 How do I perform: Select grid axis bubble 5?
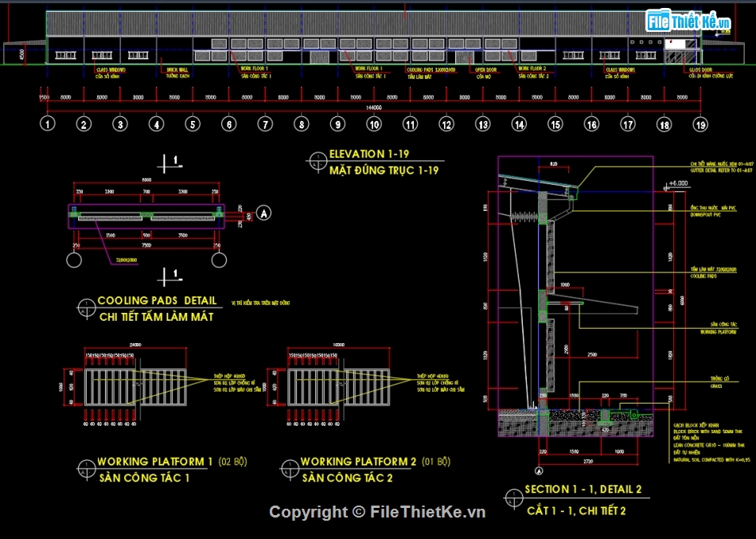[x=193, y=124]
